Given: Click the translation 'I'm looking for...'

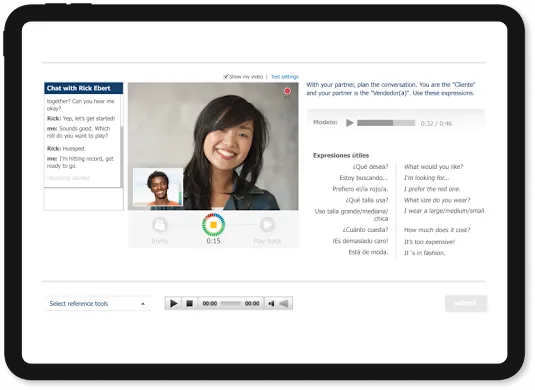Looking at the screenshot, I should click(x=426, y=178).
